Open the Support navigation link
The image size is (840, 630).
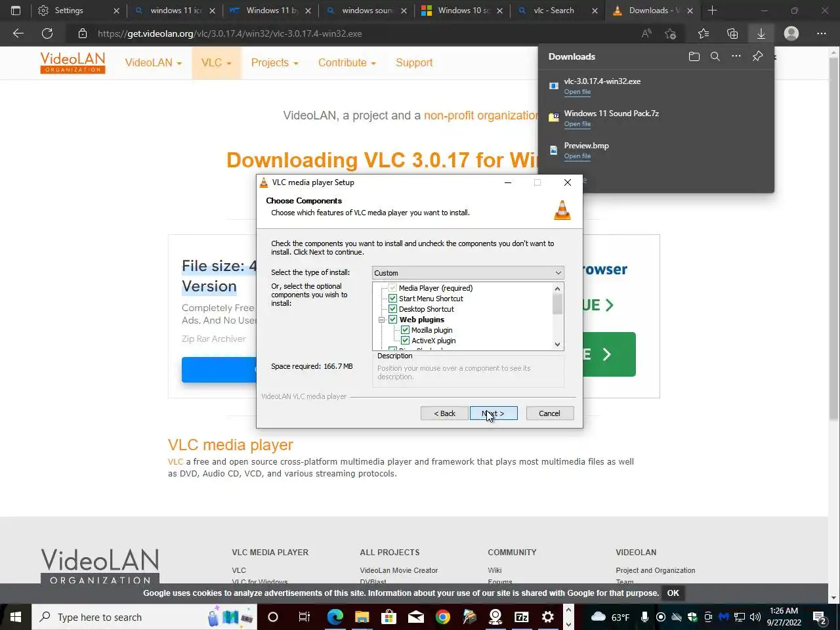(414, 63)
